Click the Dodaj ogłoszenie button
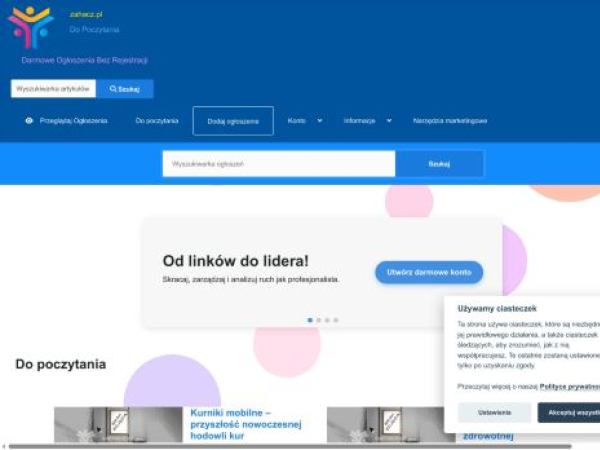600x450 pixels. 233,121
